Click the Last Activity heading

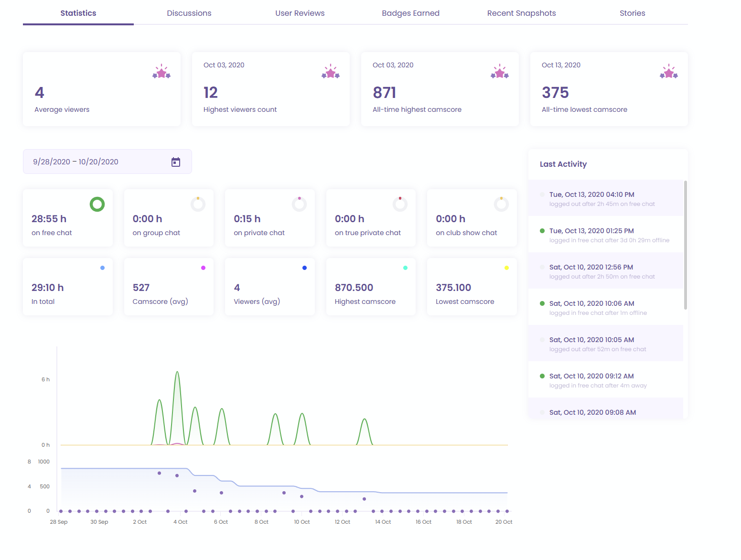563,164
